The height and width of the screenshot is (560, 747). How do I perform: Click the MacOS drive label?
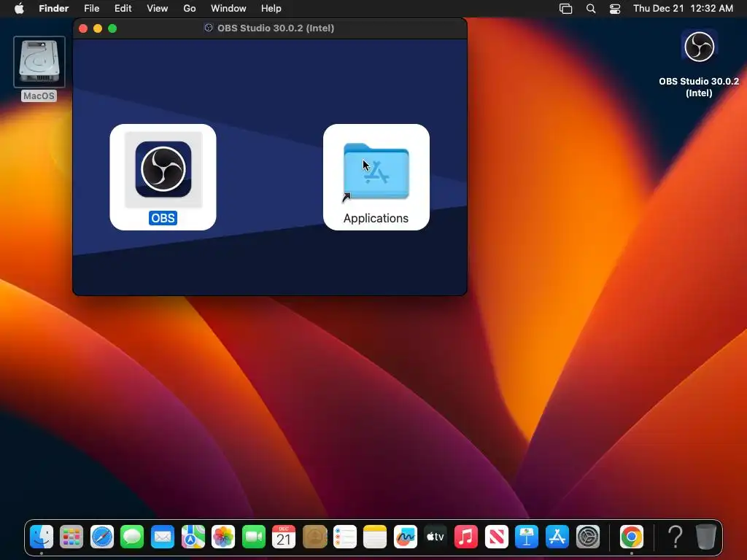39,96
